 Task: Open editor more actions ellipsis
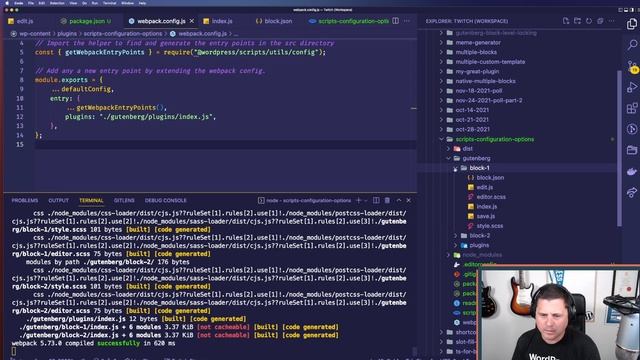407,21
